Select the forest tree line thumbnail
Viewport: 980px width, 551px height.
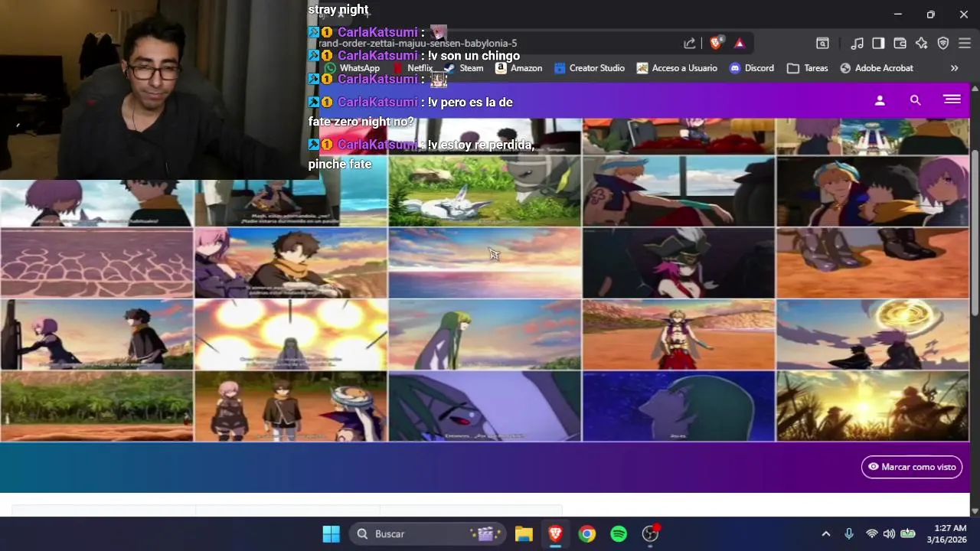(x=96, y=406)
